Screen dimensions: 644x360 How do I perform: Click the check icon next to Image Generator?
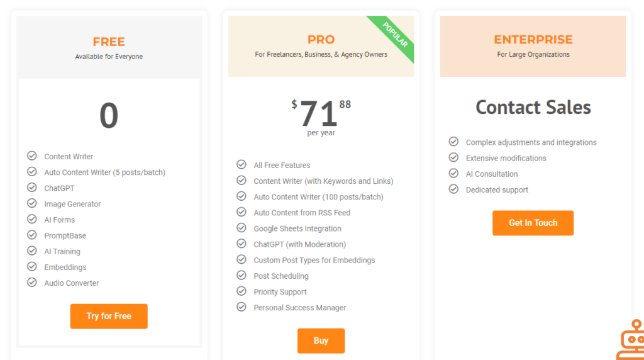pos(32,203)
